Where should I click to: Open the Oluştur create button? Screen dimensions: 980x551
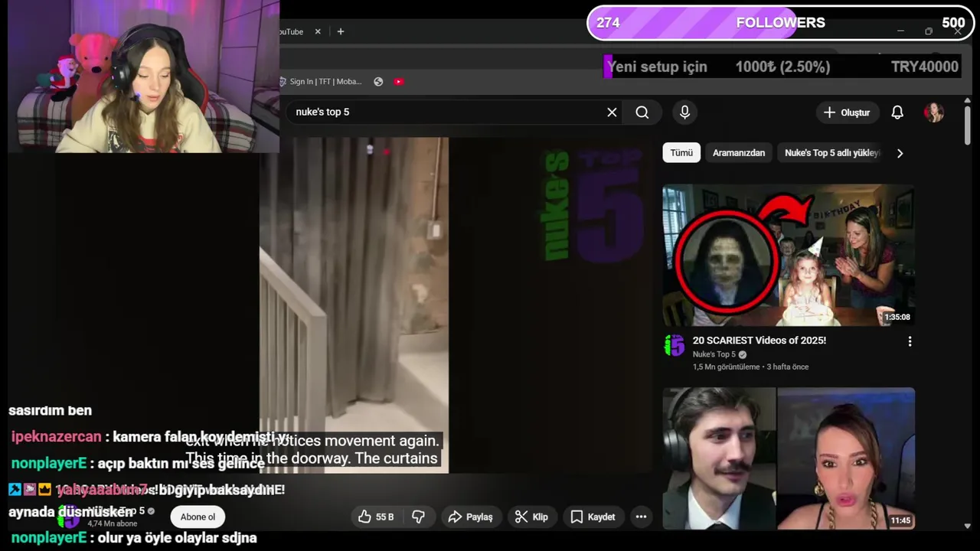pos(847,112)
